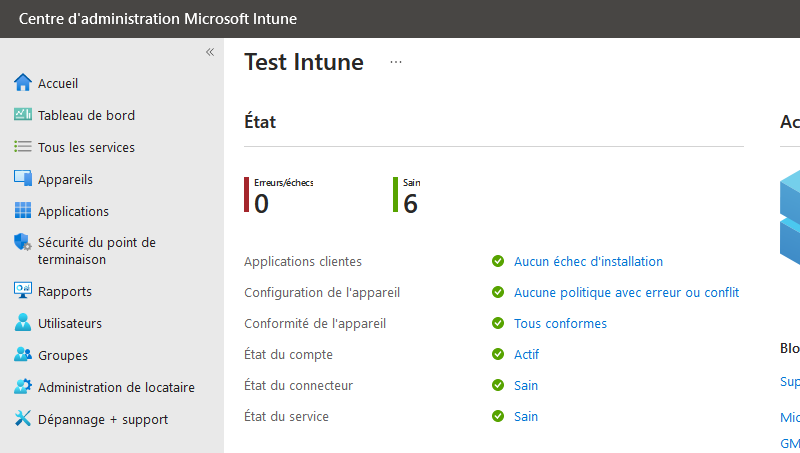Open the Aucun échec d'installation link
This screenshot has width=800, height=453.
(588, 262)
